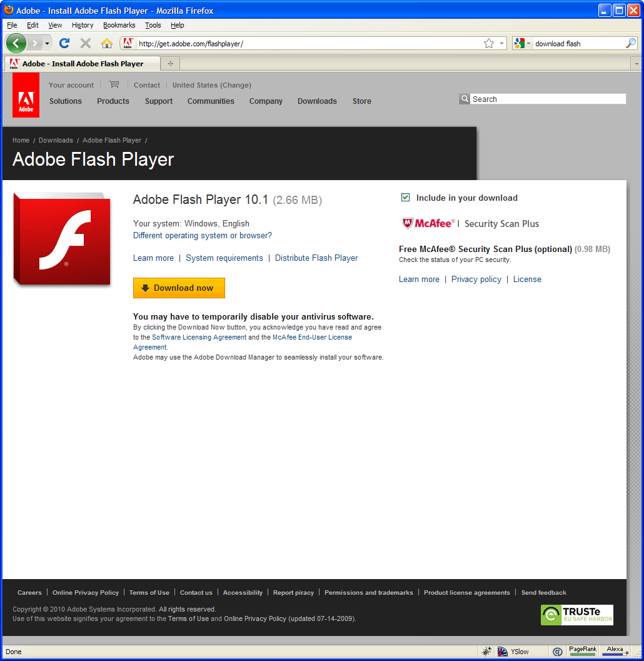Click the McAfee logo
Image resolution: width=644 pixels, height=661 pixels.
(x=429, y=223)
